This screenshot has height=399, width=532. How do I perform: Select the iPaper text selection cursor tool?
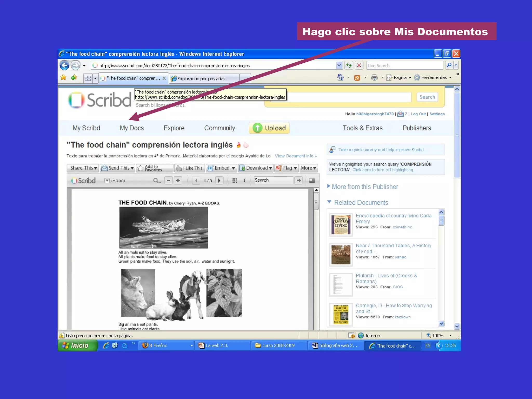click(x=244, y=181)
